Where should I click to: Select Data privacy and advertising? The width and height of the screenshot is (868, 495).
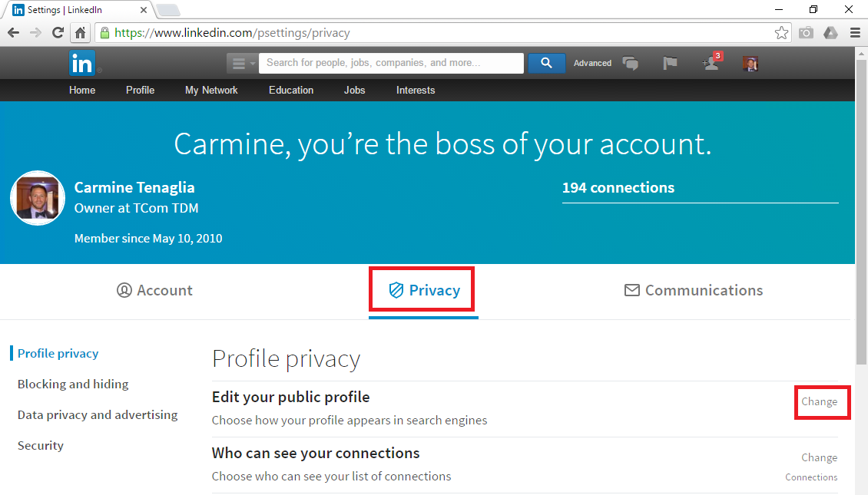pos(98,415)
